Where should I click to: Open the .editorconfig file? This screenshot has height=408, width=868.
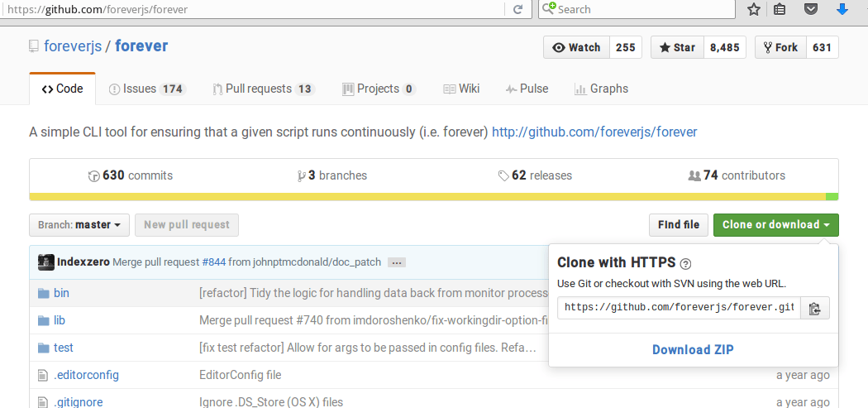(86, 375)
